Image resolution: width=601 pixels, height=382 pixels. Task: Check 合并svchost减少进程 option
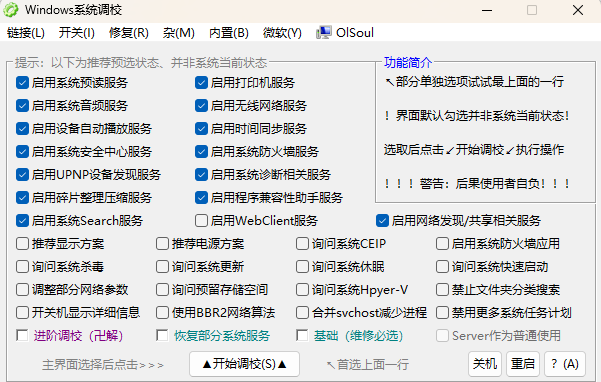[302, 313]
